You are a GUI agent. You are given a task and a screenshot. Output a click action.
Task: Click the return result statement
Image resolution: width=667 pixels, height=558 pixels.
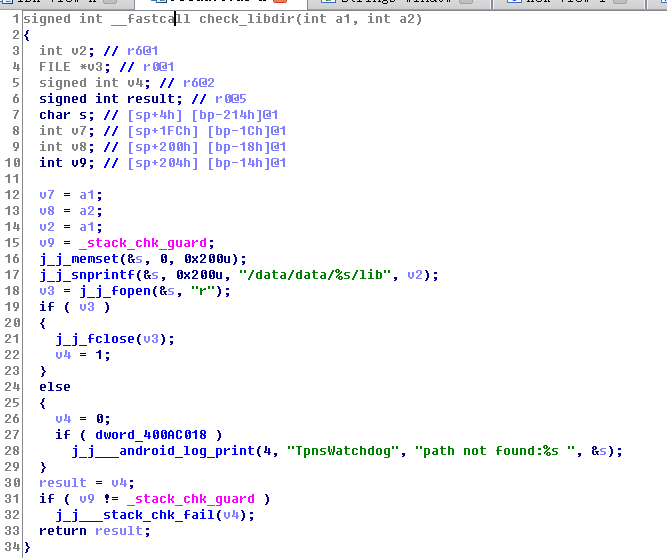[x=91, y=531]
